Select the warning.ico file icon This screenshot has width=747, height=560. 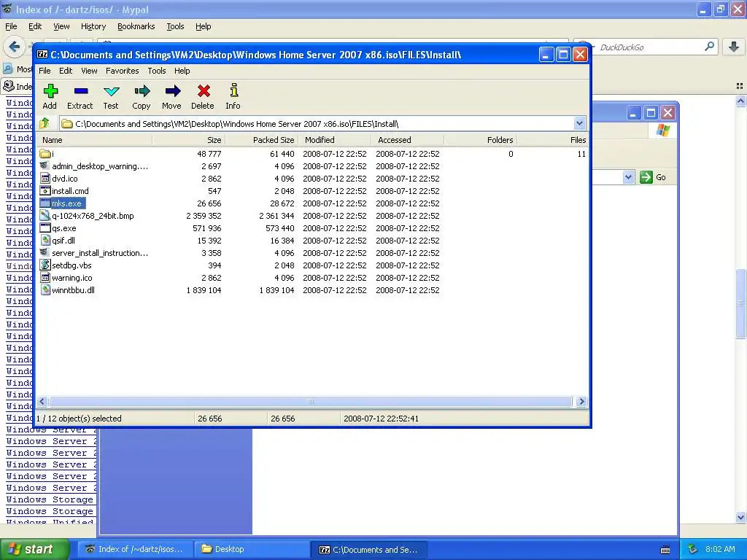(x=45, y=278)
